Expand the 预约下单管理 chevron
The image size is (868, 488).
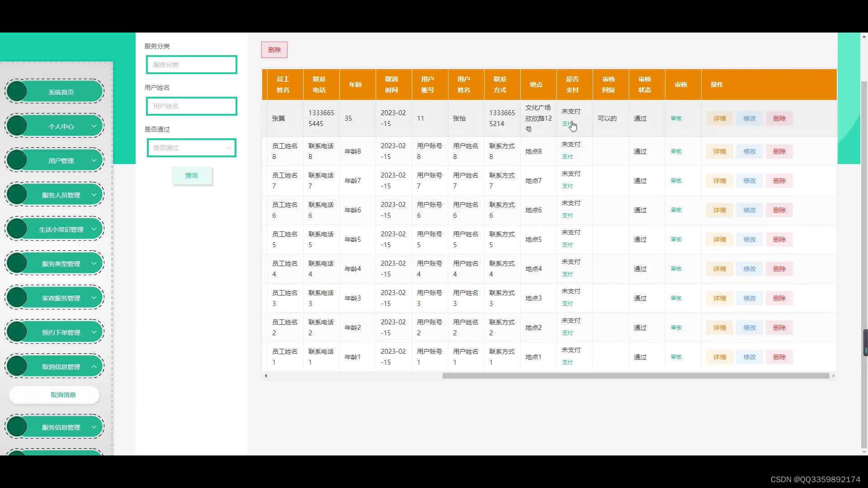tap(94, 332)
